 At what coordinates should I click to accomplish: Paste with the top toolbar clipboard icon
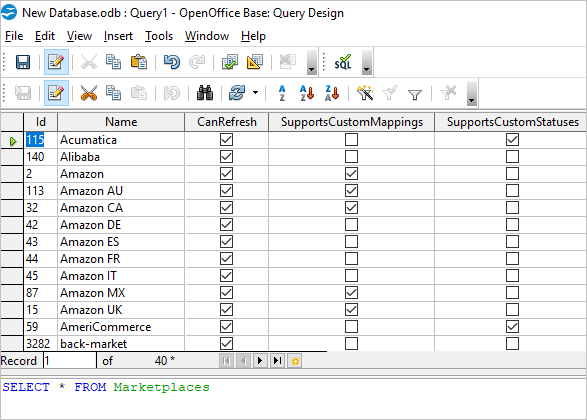click(139, 62)
